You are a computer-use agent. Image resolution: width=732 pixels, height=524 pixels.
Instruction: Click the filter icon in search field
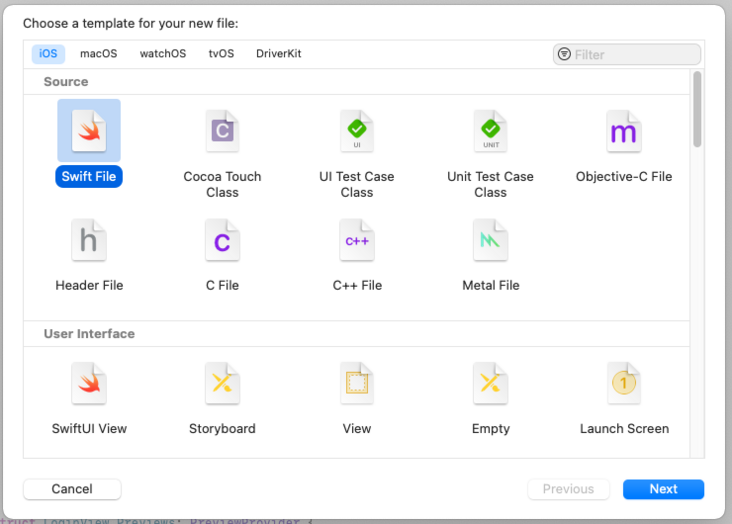click(564, 54)
